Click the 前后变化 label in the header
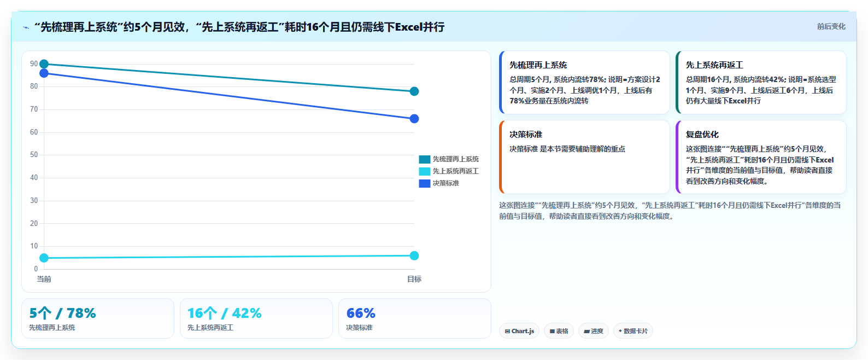Viewport: 868px width, 360px height. point(831,26)
